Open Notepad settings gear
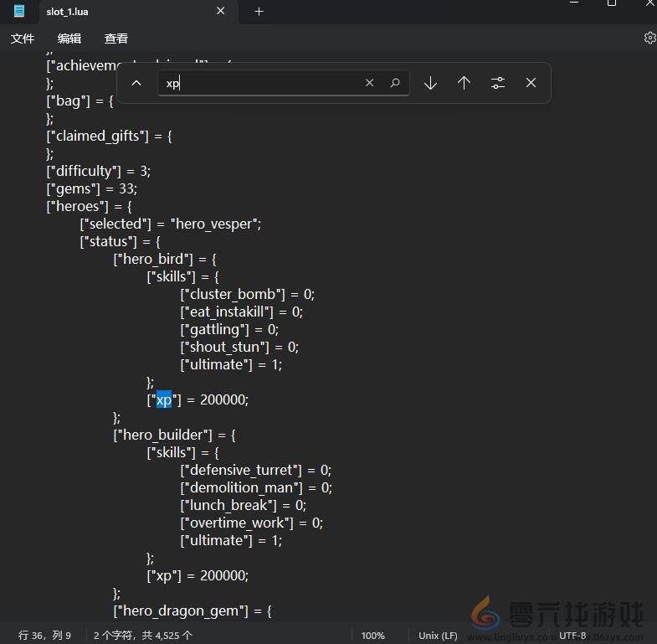Viewport: 657px width, 644px height. pyautogui.click(x=649, y=38)
